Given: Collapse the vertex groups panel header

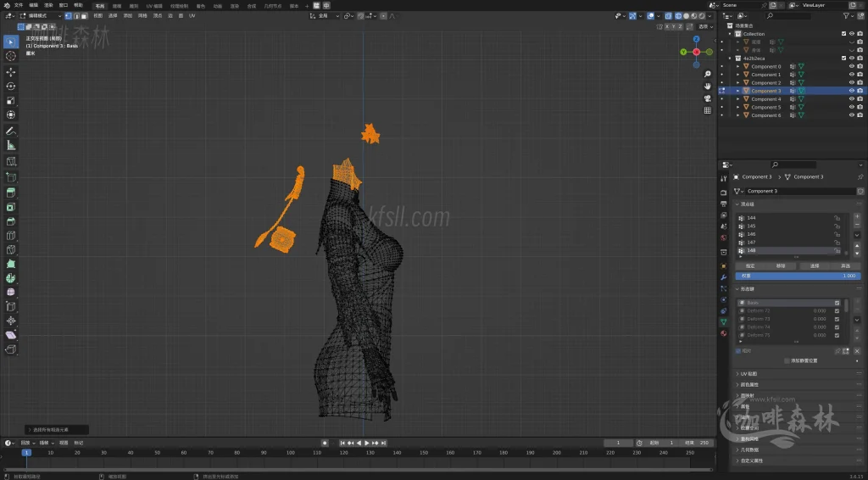Looking at the screenshot, I should click(x=798, y=204).
